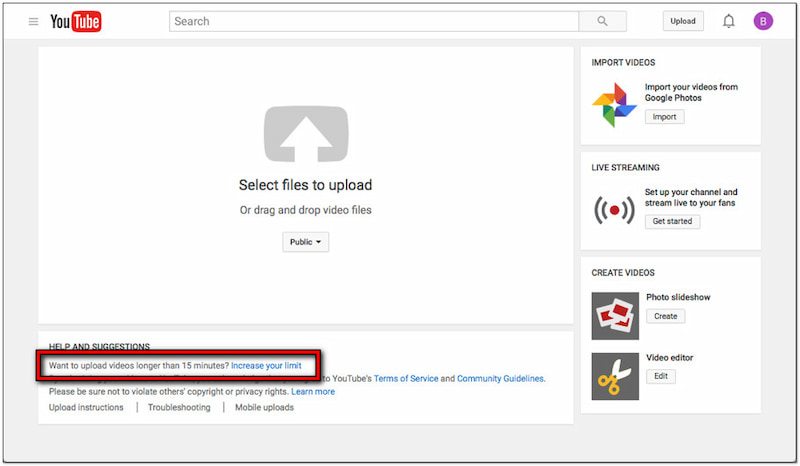Open the notifications bell
This screenshot has height=466, width=800.
(x=729, y=21)
